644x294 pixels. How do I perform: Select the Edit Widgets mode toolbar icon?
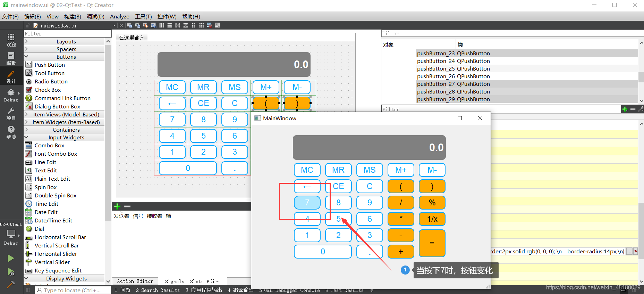(129, 25)
